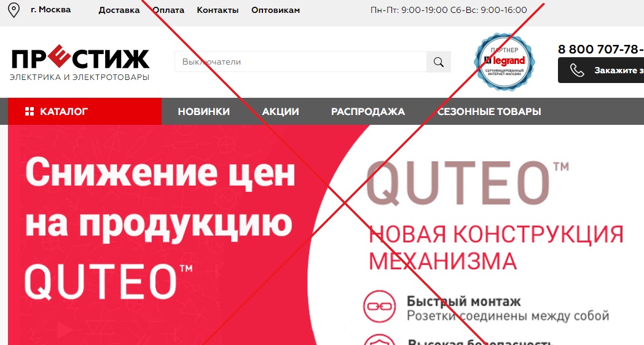Open СЕЗОННЫЕ ТОВАРЫ menu item
The image size is (644, 345).
(x=489, y=111)
